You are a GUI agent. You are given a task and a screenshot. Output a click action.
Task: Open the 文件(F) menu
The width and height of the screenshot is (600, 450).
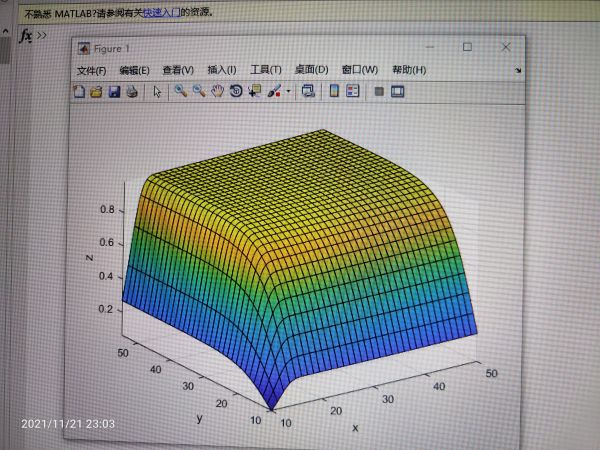pyautogui.click(x=91, y=70)
